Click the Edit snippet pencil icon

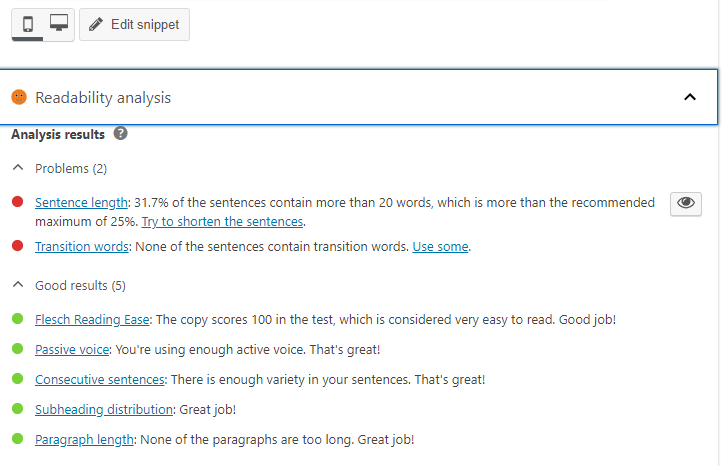96,24
